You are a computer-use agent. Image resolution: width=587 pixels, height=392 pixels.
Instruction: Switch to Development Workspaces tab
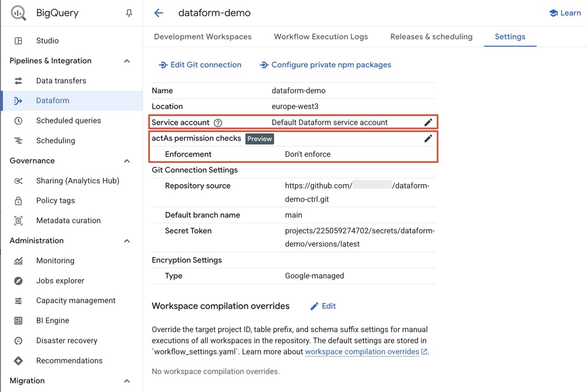203,37
